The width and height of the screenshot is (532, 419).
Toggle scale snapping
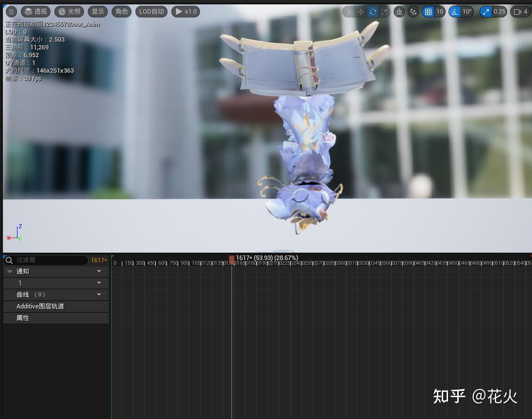(486, 12)
